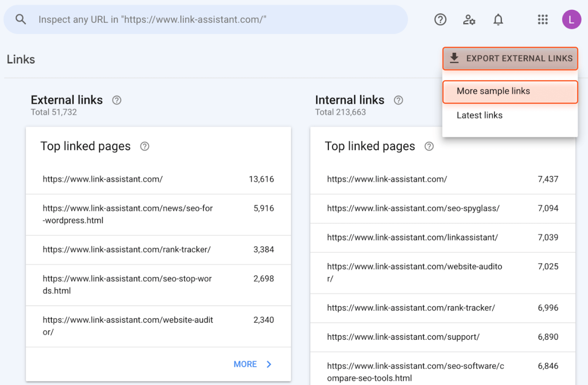
Task: Open external website-auditor row 2,340
Action: [158, 326]
